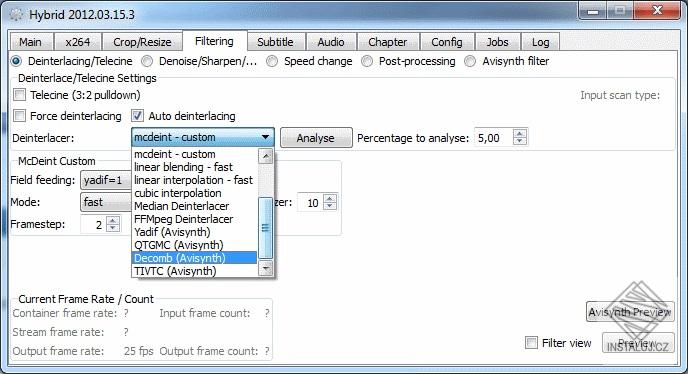Open the Crop/Resize tab
This screenshot has width=688, height=374.
tap(142, 42)
